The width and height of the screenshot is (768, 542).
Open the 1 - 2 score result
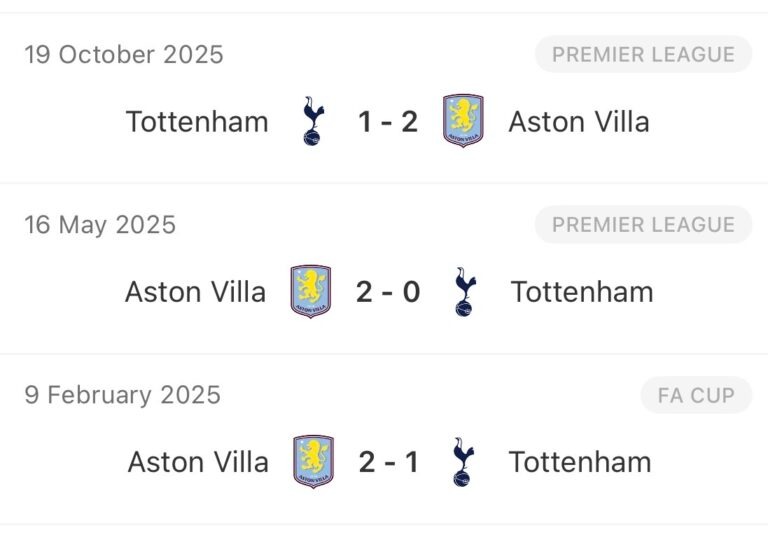click(x=388, y=122)
